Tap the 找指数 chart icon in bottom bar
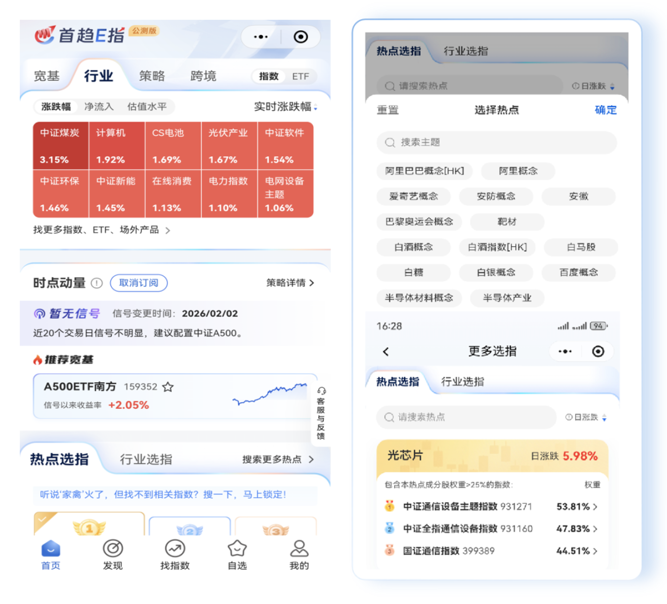This screenshot has width=667, height=604. pyautogui.click(x=174, y=554)
